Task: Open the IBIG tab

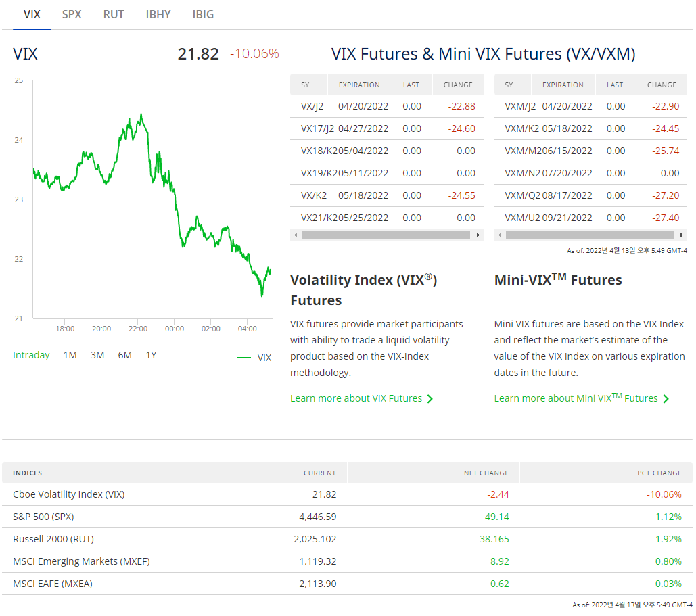Action: coord(203,15)
